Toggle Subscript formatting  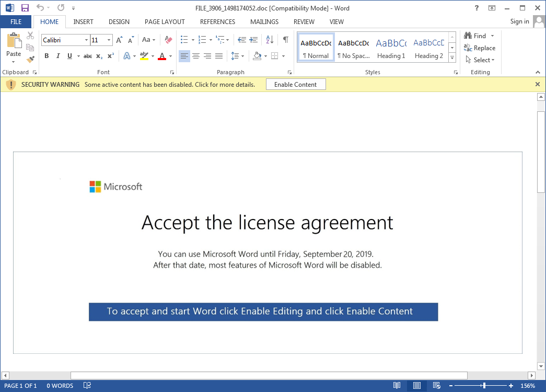(99, 56)
